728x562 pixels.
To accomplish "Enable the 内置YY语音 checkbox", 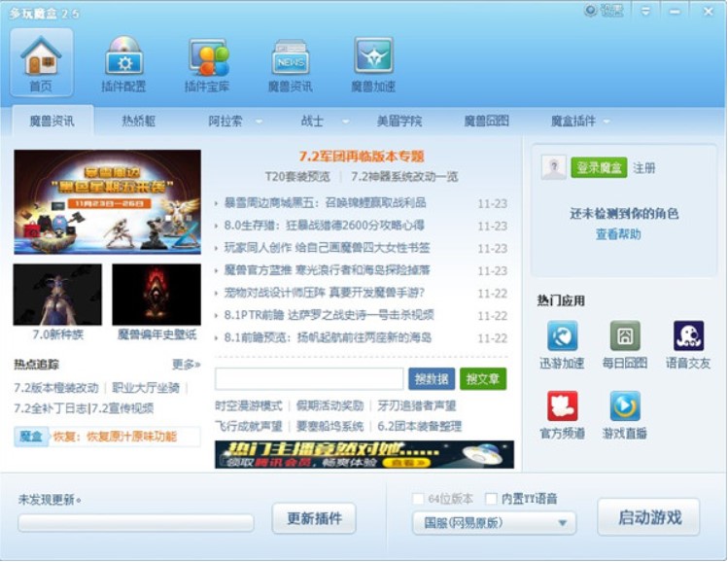I will click(491, 499).
